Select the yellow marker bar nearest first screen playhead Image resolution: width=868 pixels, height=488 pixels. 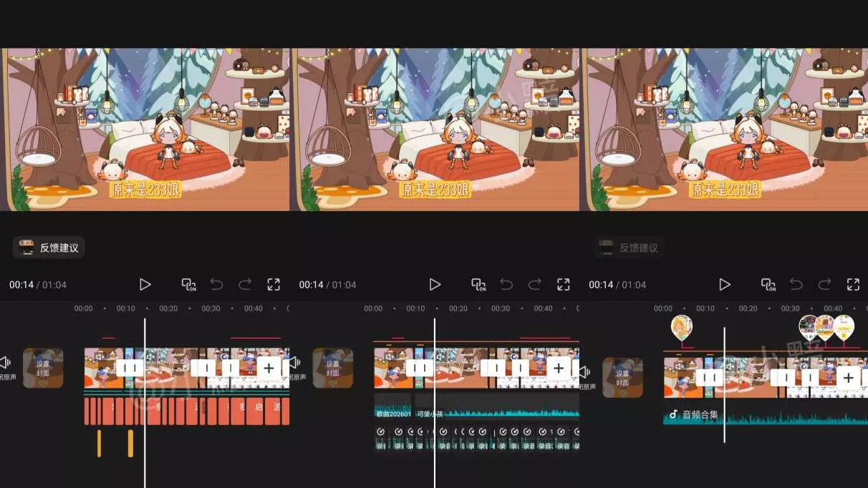coord(130,443)
